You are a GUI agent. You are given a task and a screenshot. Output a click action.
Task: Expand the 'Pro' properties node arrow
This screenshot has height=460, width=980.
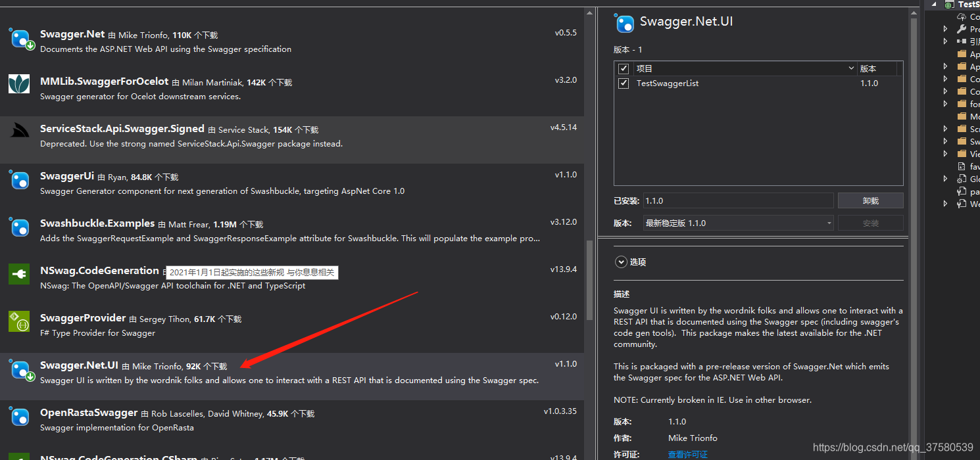946,29
